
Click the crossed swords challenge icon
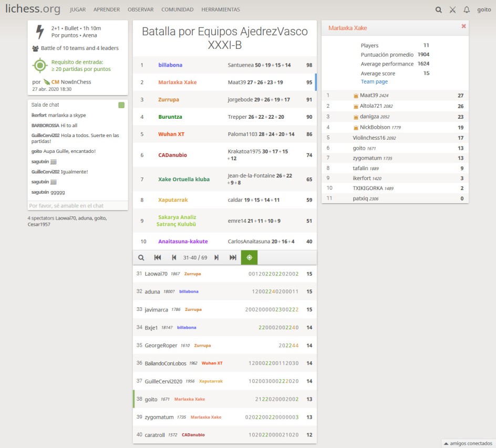click(x=452, y=9)
